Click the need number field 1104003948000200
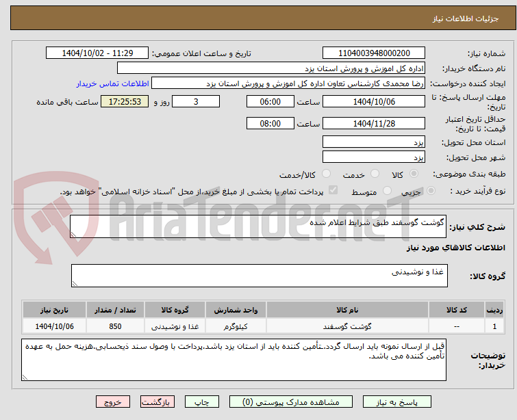This screenshot has width=517, height=420. click(374, 53)
